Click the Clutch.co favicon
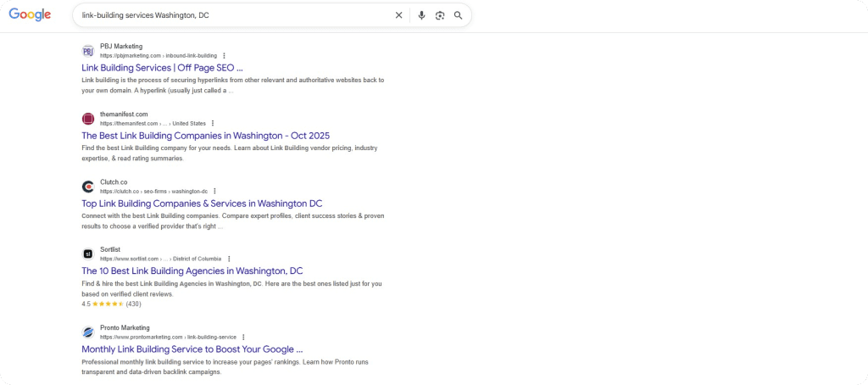This screenshot has height=385, width=868. point(88,187)
